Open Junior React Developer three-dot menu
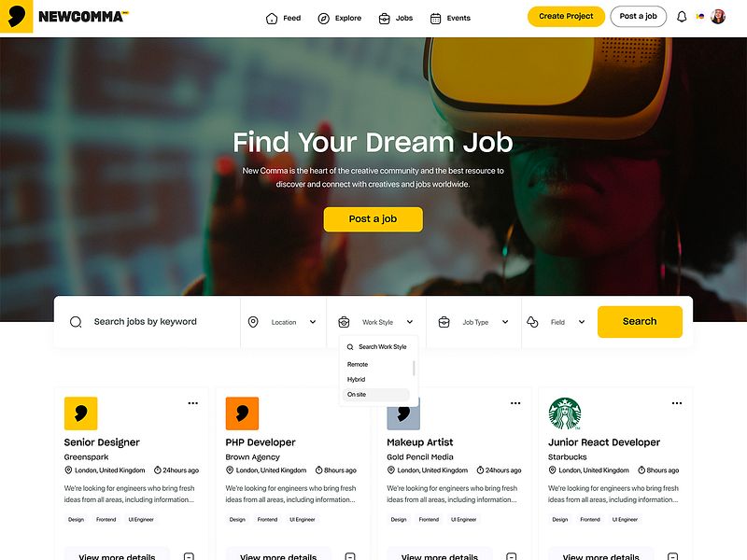The height and width of the screenshot is (560, 747). point(677,403)
